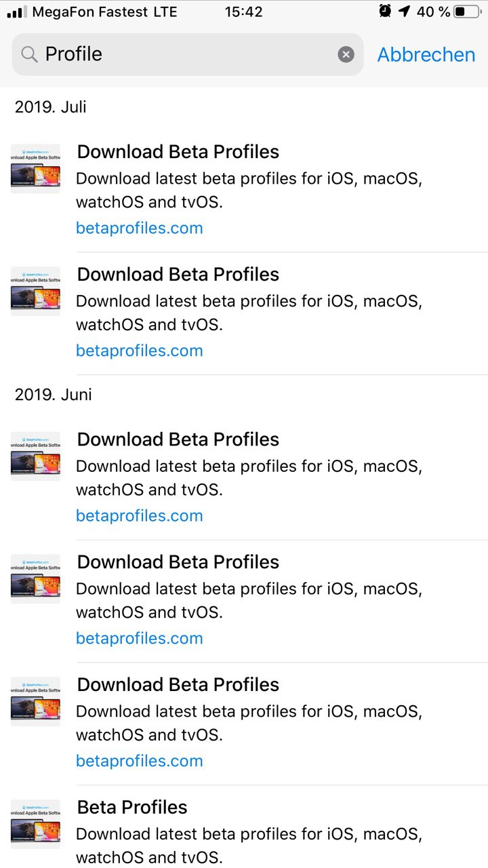Tap the 2019. Juli section header
488x868 pixels.
51,106
